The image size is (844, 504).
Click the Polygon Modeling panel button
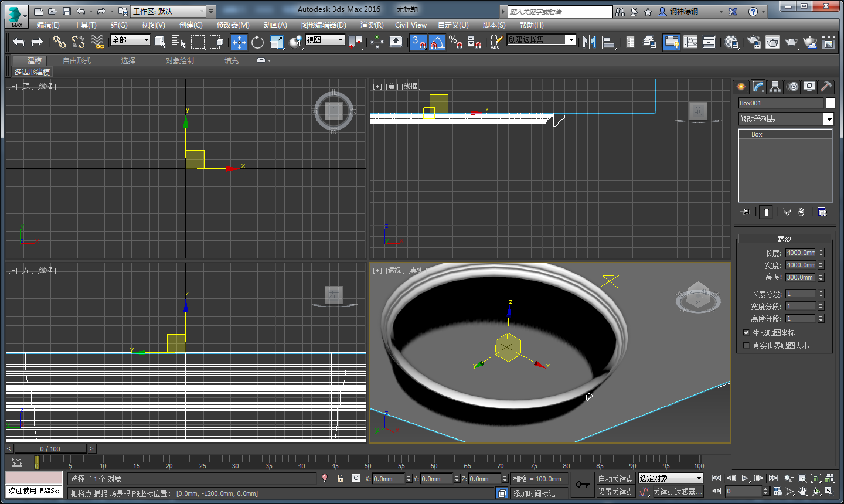click(x=32, y=71)
